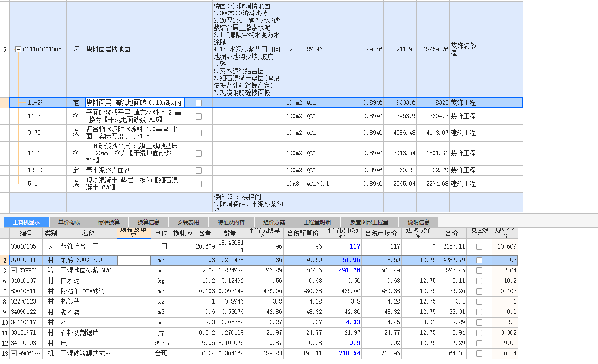Switch to the 工料机显示 tab
The image size is (598, 364).
pos(26,222)
